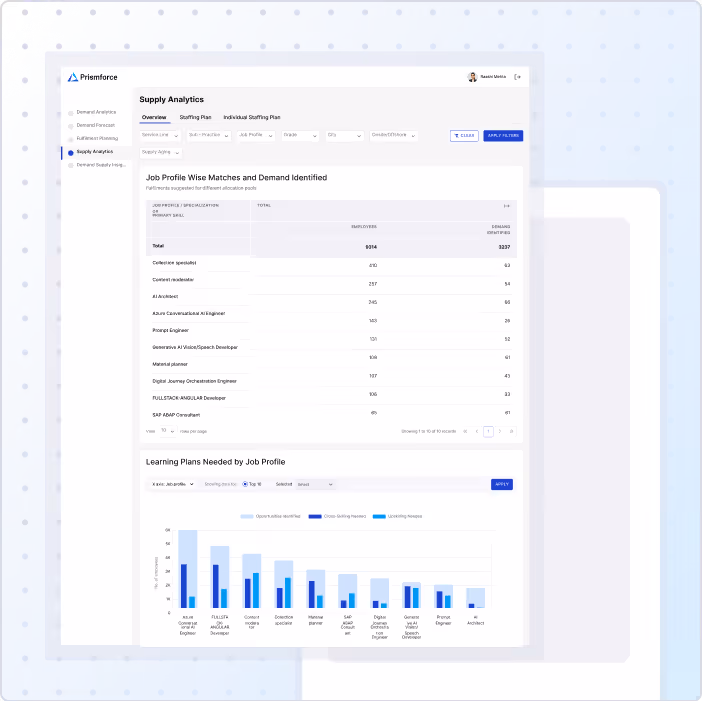Image resolution: width=702 pixels, height=701 pixels.
Task: Click Generative AI Vision/Speech Developer row
Action: point(331,351)
